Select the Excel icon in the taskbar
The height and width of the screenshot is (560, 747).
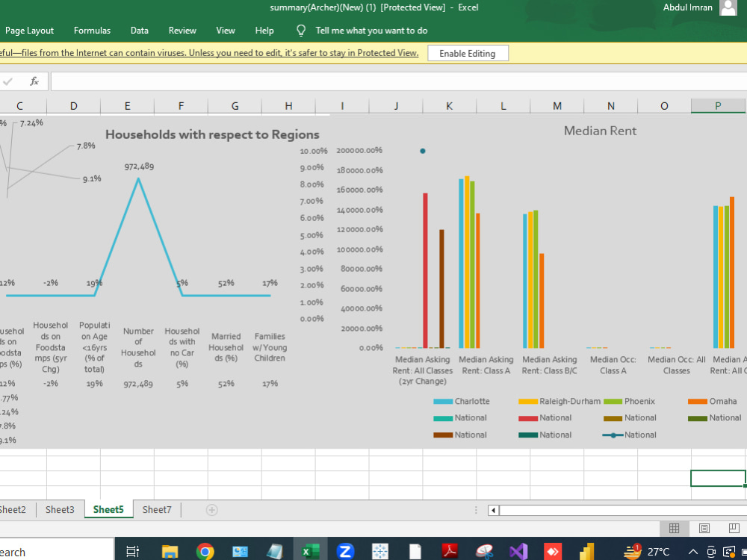309,550
